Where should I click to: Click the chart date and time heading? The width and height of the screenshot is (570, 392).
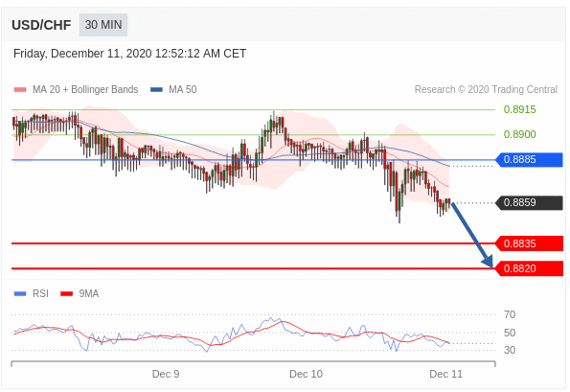[x=129, y=54]
